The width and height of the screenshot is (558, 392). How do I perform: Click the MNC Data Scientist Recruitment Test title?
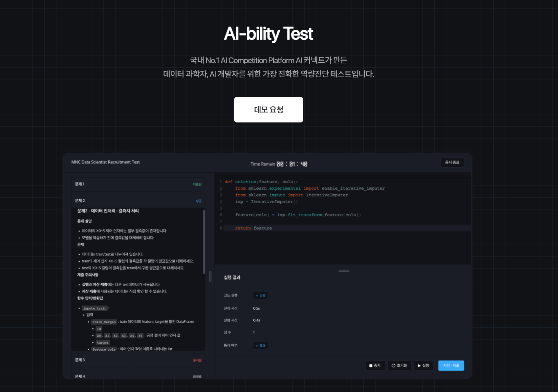point(105,162)
